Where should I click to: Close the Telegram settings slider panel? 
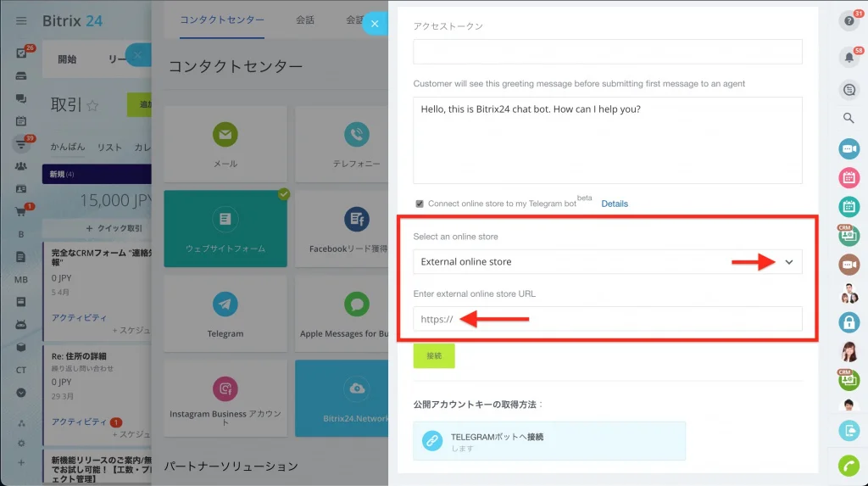[375, 24]
